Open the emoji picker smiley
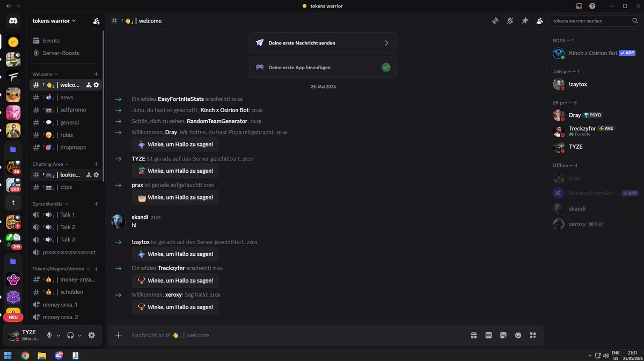This screenshot has width=644, height=361. click(518, 335)
